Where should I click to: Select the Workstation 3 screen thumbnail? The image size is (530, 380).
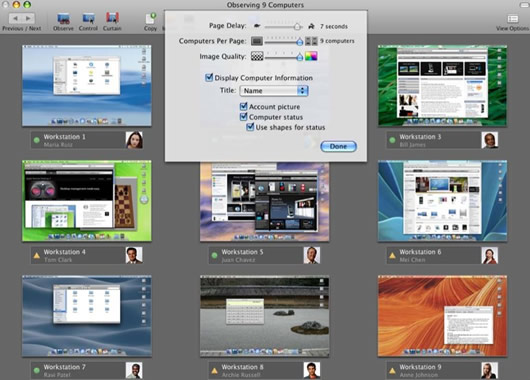[x=442, y=86]
